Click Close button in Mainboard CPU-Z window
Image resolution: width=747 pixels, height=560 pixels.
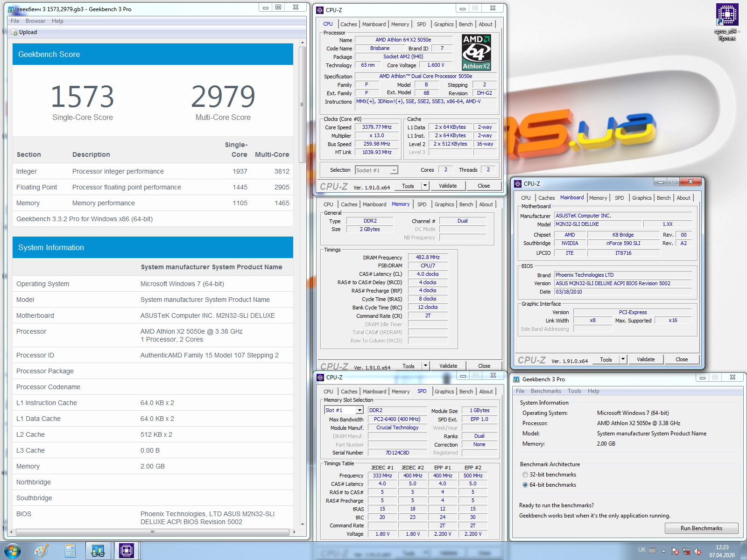point(681,359)
